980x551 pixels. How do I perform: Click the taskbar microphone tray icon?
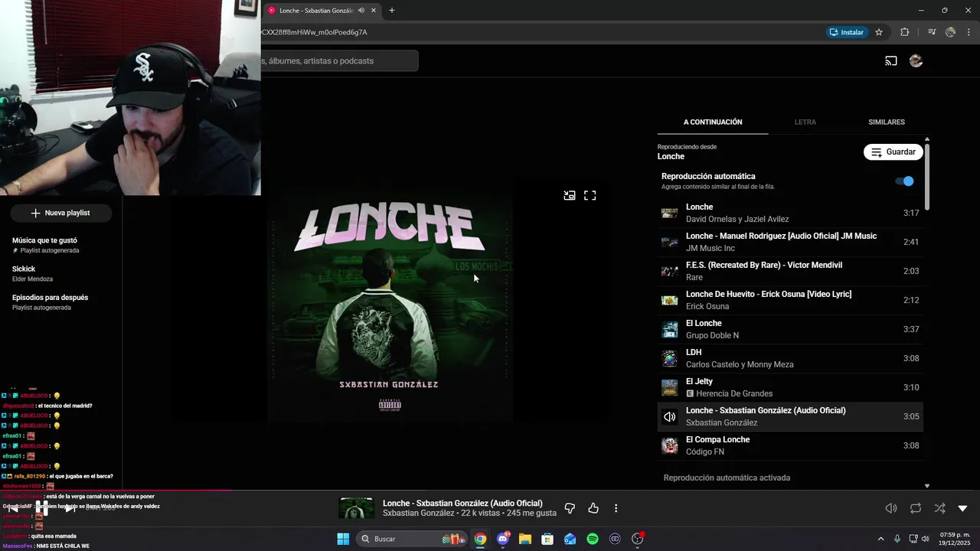click(897, 539)
